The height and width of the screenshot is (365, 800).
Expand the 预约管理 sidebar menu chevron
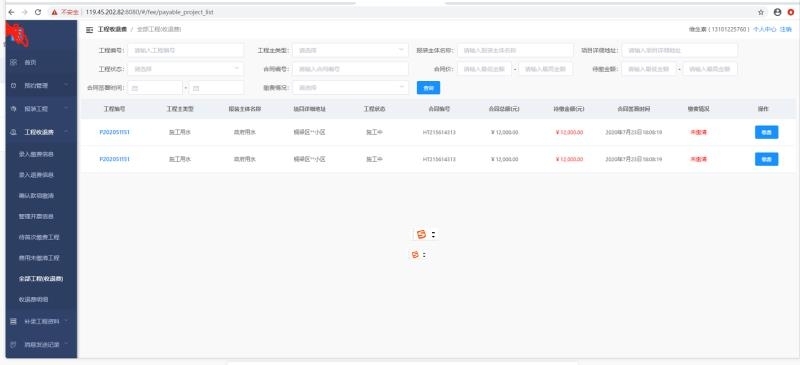(66, 85)
